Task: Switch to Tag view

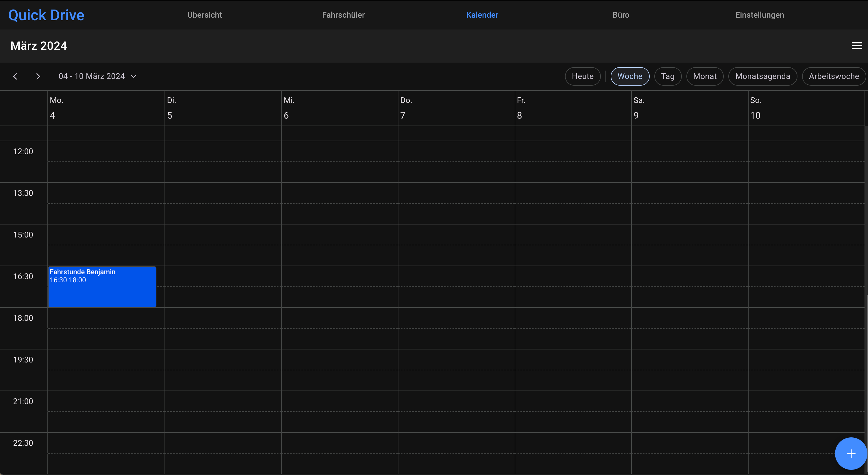Action: click(x=668, y=76)
